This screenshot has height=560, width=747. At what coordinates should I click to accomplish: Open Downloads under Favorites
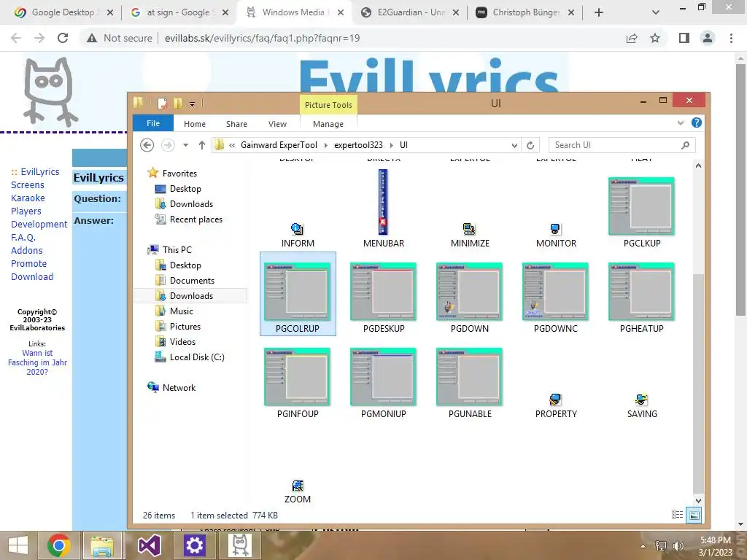click(x=191, y=204)
